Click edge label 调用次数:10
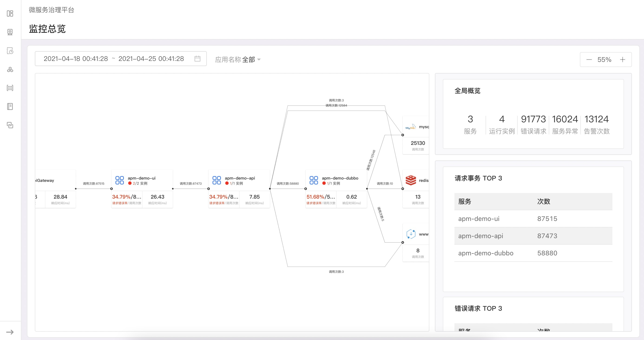644x340 pixels. point(385,183)
